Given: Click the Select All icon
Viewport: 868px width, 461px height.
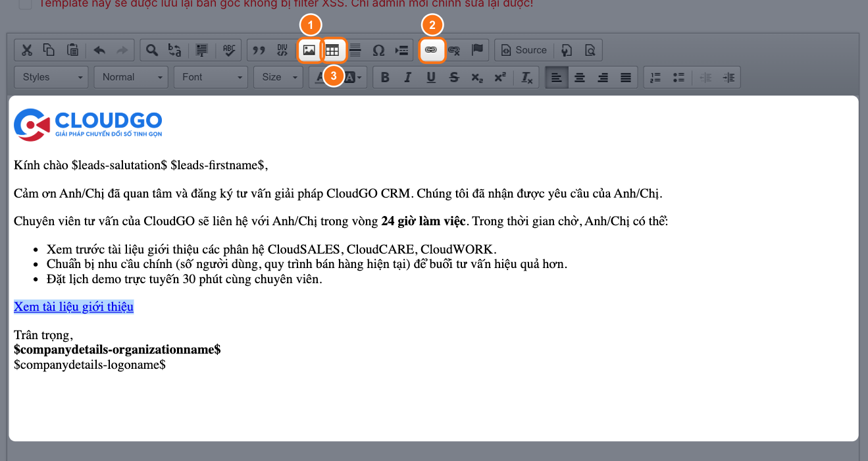Looking at the screenshot, I should (x=202, y=50).
